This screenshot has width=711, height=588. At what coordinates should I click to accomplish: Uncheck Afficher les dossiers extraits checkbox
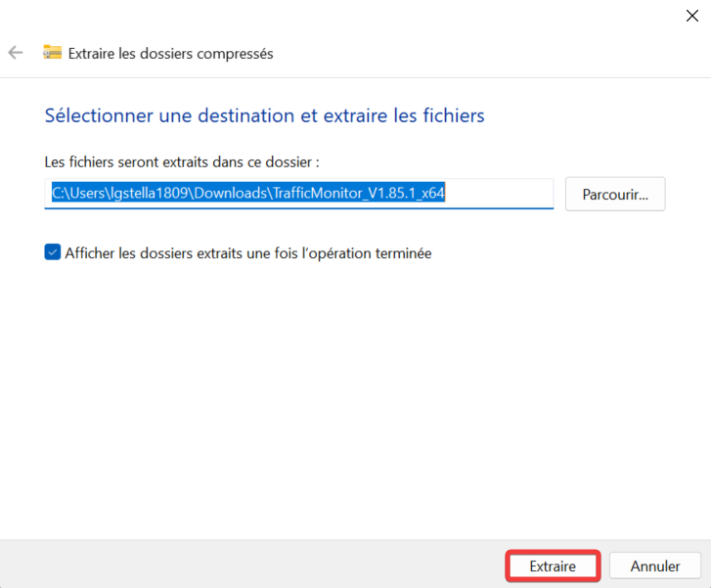coord(53,252)
